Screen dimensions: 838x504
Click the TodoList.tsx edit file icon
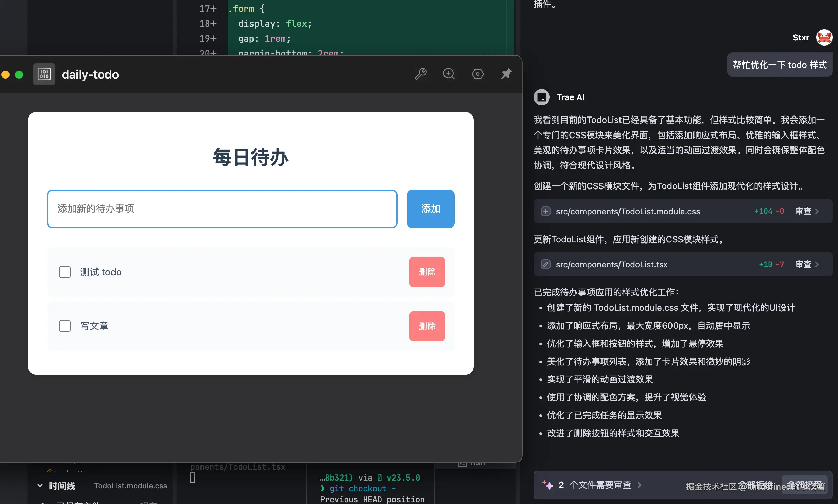click(546, 264)
